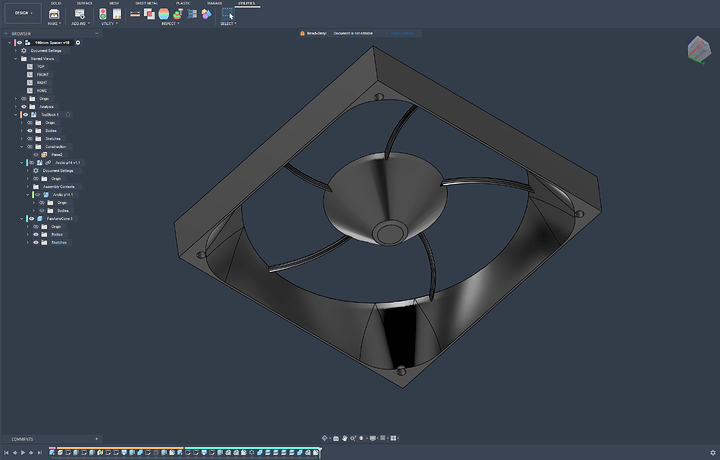Collapse the Construction folder

pos(22,147)
